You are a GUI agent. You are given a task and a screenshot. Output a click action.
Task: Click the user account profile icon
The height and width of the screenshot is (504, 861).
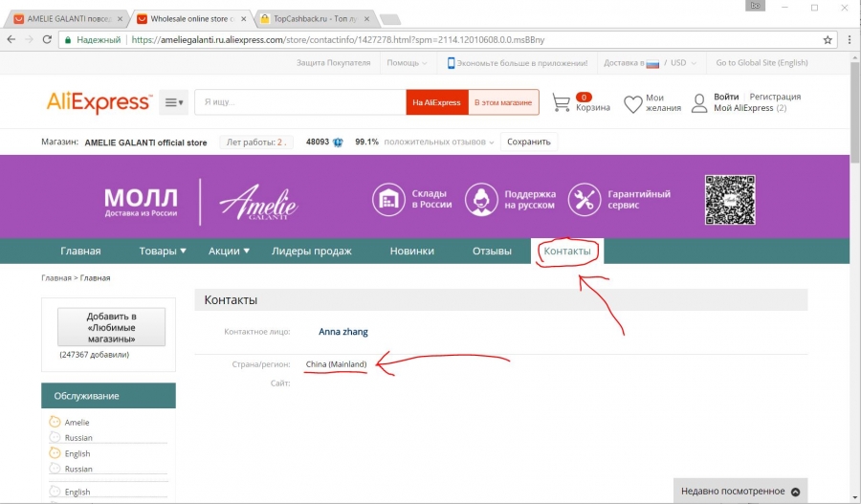(699, 103)
